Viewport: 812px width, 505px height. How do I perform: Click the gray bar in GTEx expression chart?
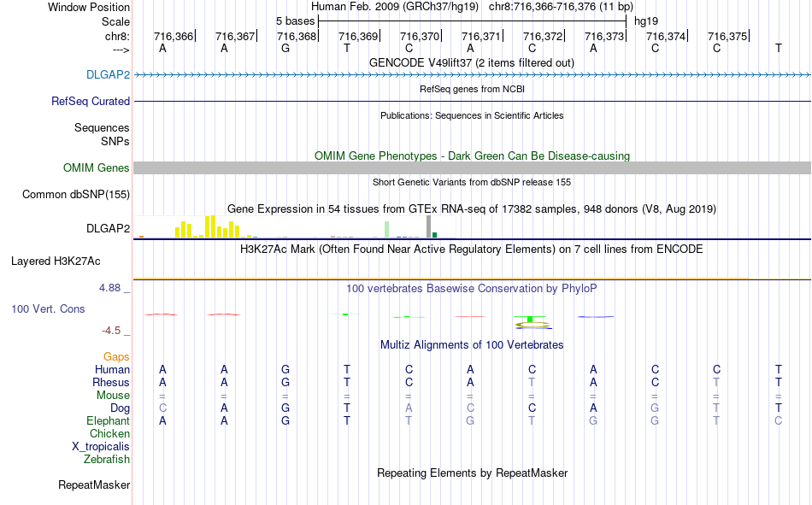pos(429,226)
